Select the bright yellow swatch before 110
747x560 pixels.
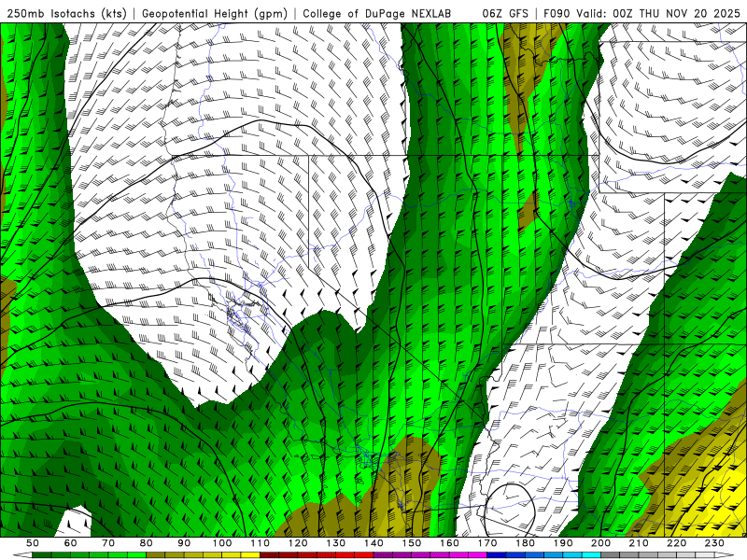(250, 555)
